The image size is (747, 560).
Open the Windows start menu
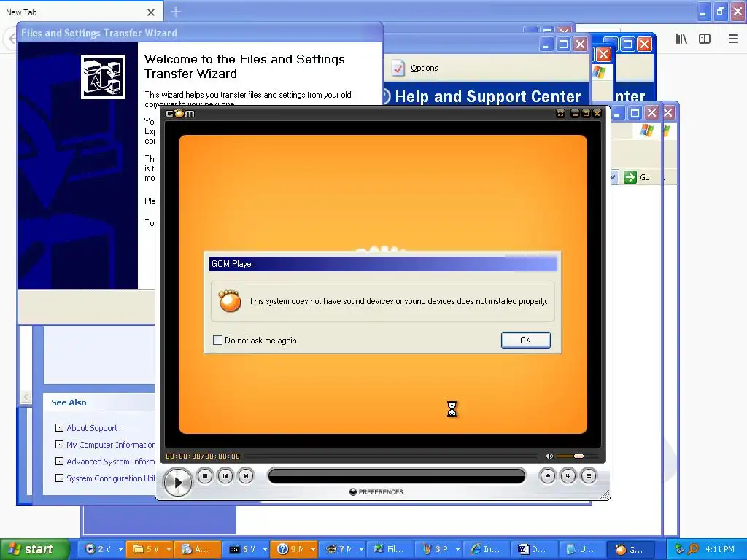[34, 549]
